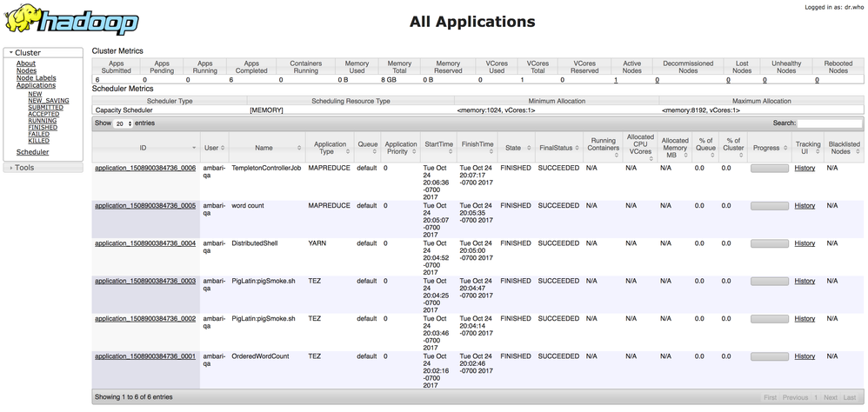Open application_1508900384736_0006 details
The width and height of the screenshot is (868, 412).
(x=145, y=168)
